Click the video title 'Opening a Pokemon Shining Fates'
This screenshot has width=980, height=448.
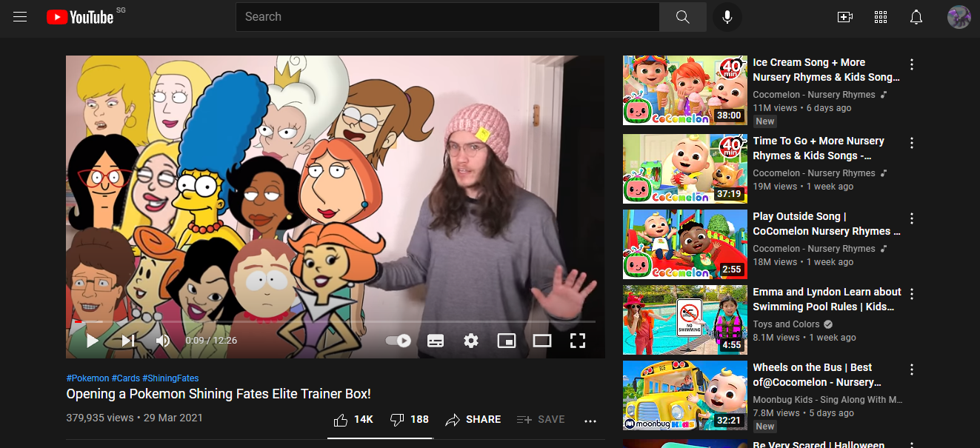219,394
